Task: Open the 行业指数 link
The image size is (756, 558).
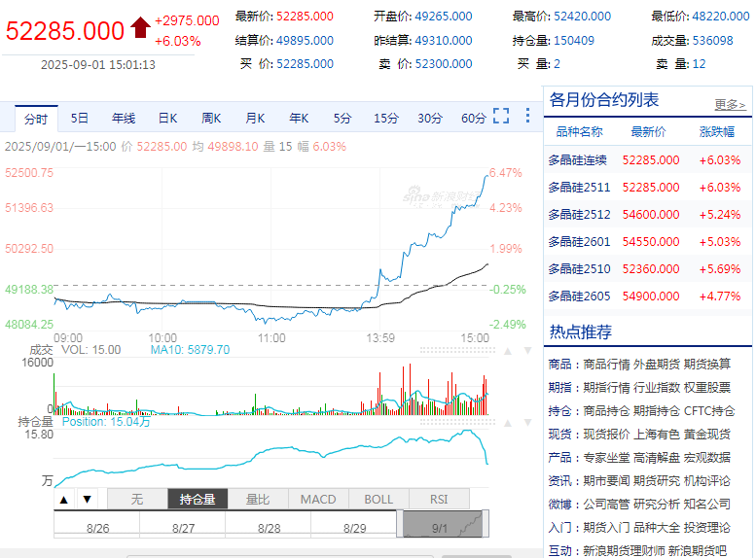Action: coord(657,388)
